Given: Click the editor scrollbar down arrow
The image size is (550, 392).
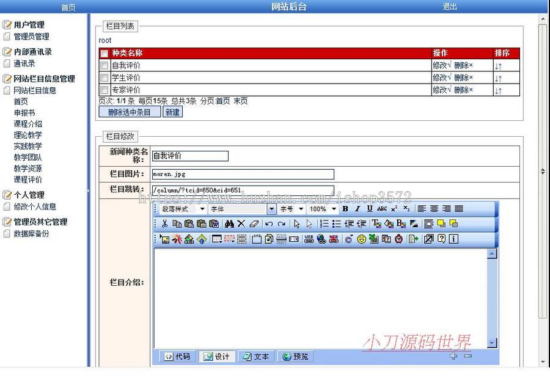Looking at the screenshot, I should pos(492,343).
